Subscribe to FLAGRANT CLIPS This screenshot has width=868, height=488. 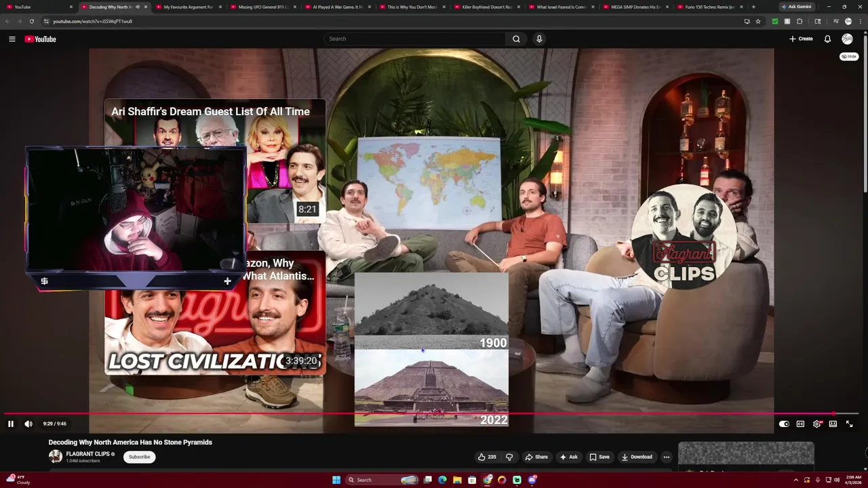(140, 457)
